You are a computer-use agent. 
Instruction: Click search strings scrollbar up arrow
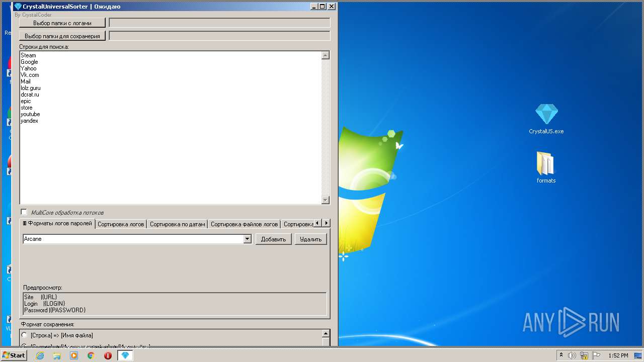pos(325,56)
